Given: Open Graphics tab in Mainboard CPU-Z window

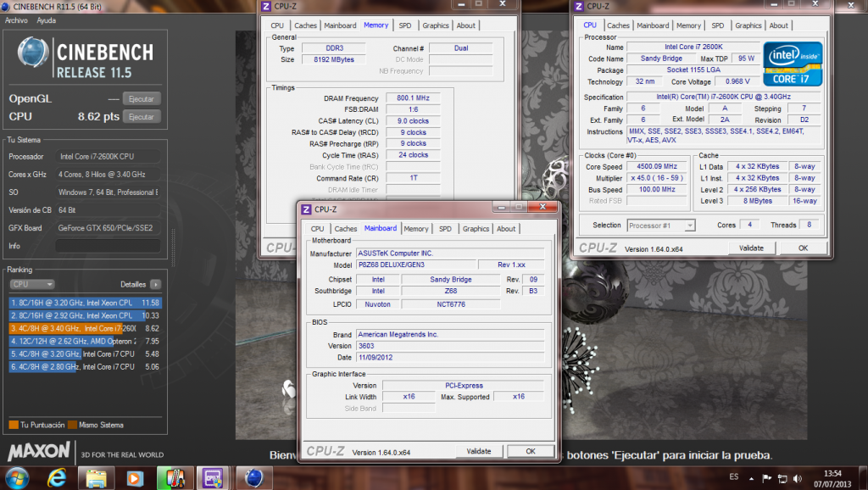Looking at the screenshot, I should coord(476,229).
